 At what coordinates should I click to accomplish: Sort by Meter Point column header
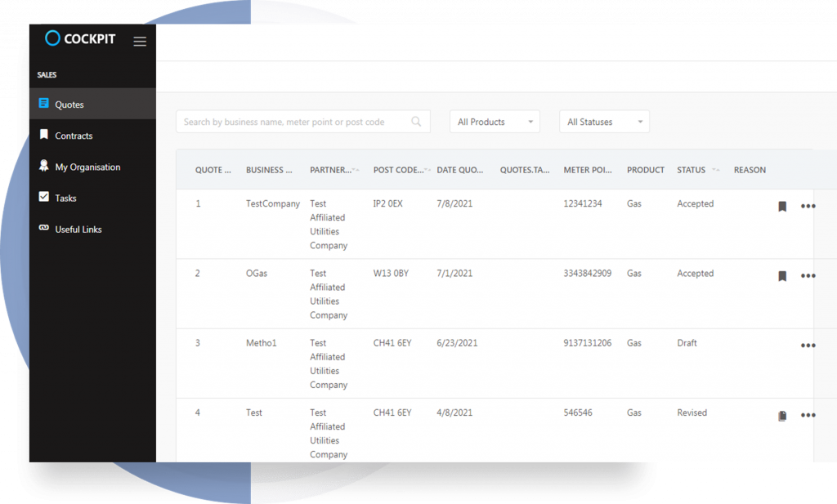click(x=588, y=170)
